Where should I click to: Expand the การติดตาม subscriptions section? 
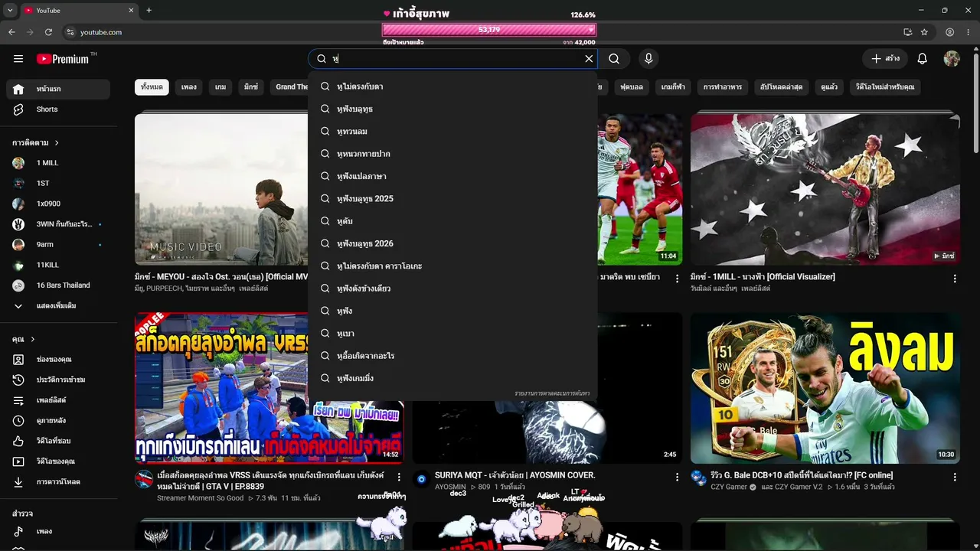click(36, 142)
